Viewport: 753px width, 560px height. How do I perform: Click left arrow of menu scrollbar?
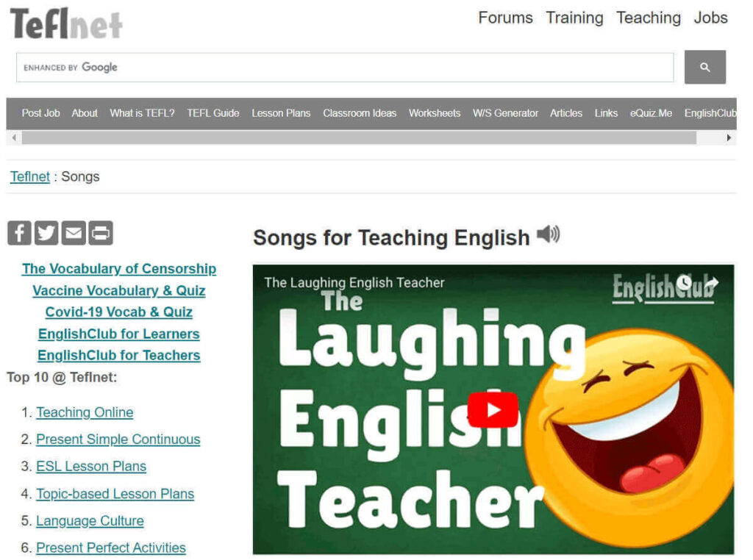pyautogui.click(x=14, y=137)
